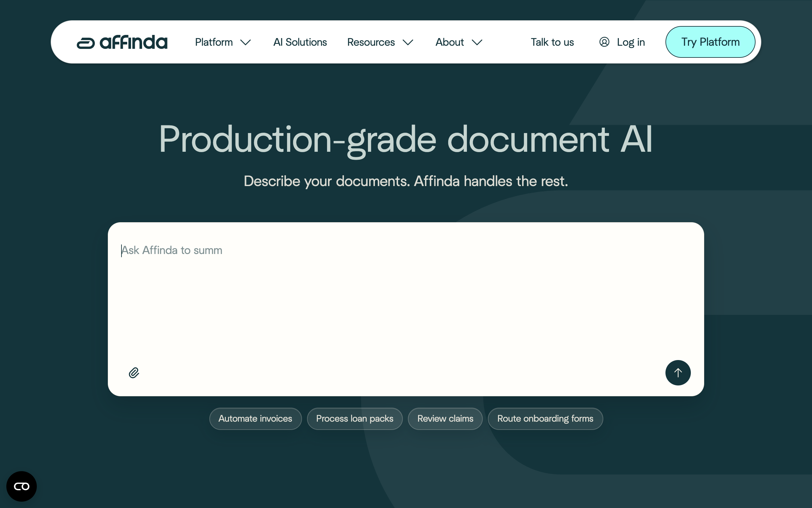Select the Review claims suggestion
Screen dimensions: 812x508
tap(445, 419)
